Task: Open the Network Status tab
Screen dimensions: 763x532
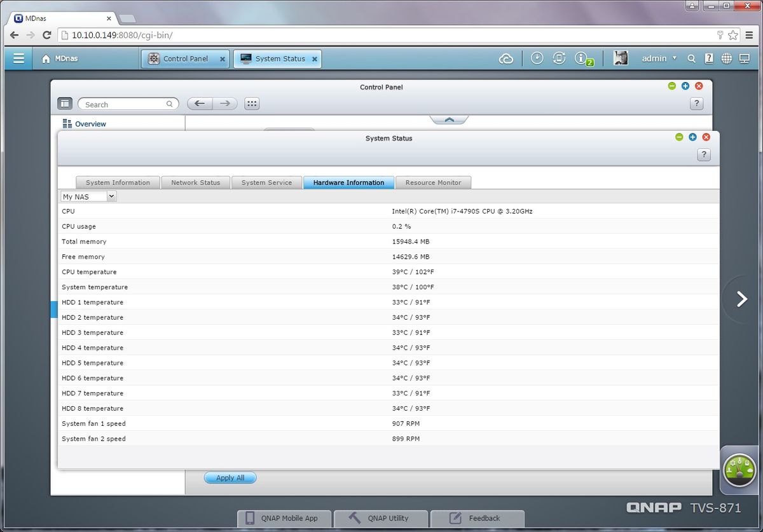Action: (196, 182)
